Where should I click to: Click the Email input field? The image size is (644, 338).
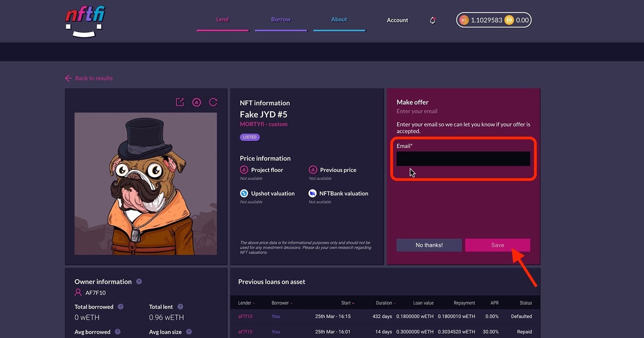pyautogui.click(x=463, y=159)
